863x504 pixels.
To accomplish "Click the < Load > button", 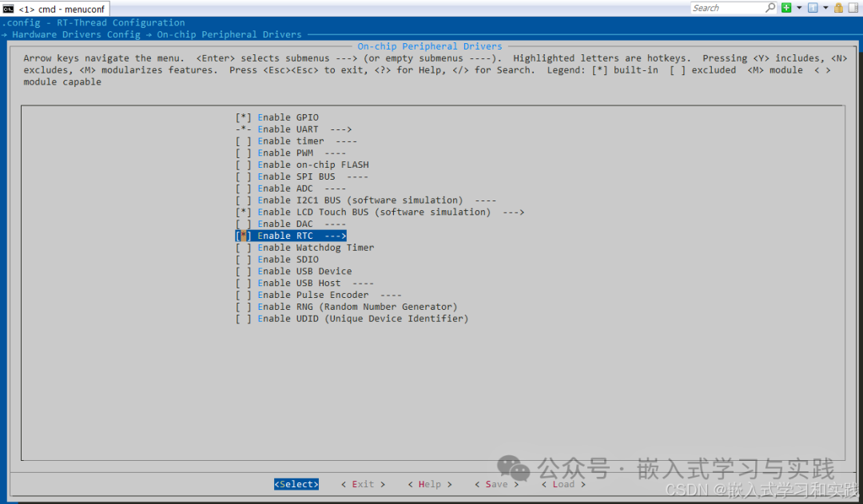I will [563, 484].
